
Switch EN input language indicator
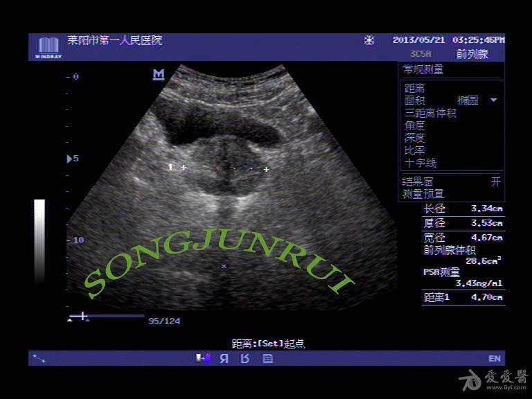(495, 358)
